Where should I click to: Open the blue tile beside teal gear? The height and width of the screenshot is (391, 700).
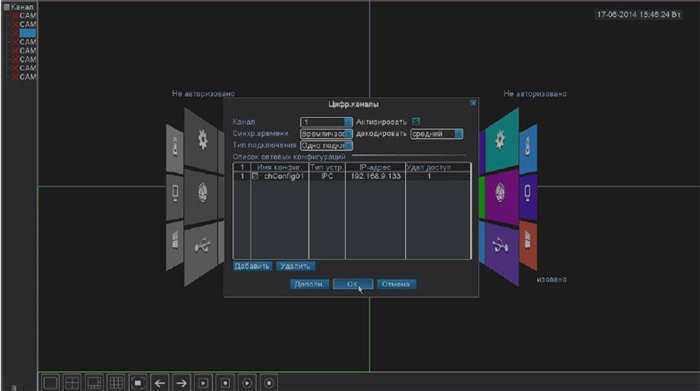tap(528, 148)
